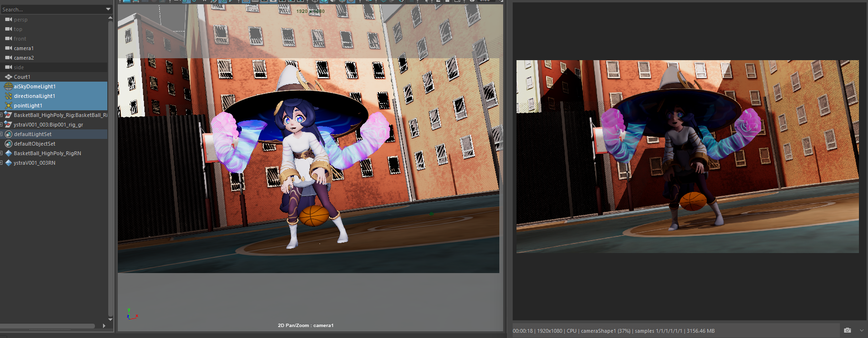Click the outliner scroll right arrow
Viewport: 868px width, 338px height.
coord(104,326)
